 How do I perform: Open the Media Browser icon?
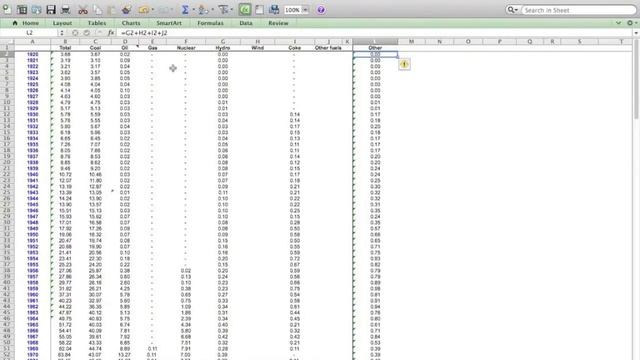pos(274,9)
